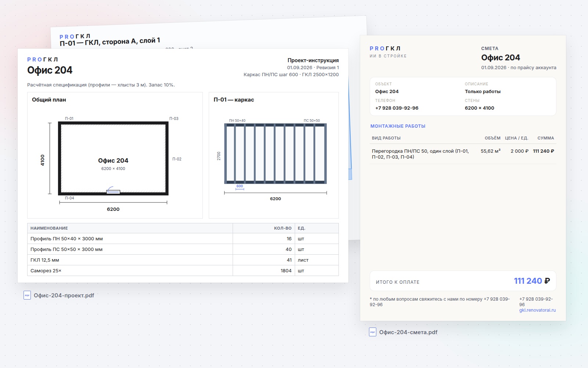Screen dimensions: 588x368
Task: Click quantity 16 in the Профиль ПН row
Action: [x=289, y=239]
